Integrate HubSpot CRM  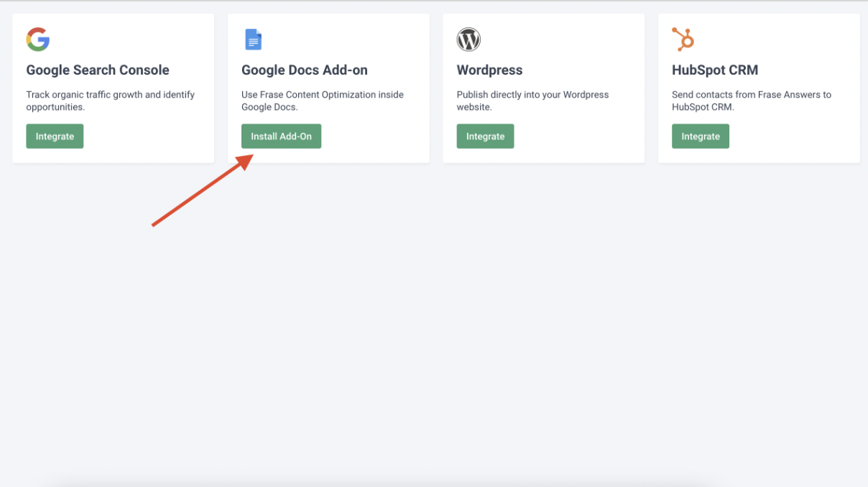click(701, 136)
